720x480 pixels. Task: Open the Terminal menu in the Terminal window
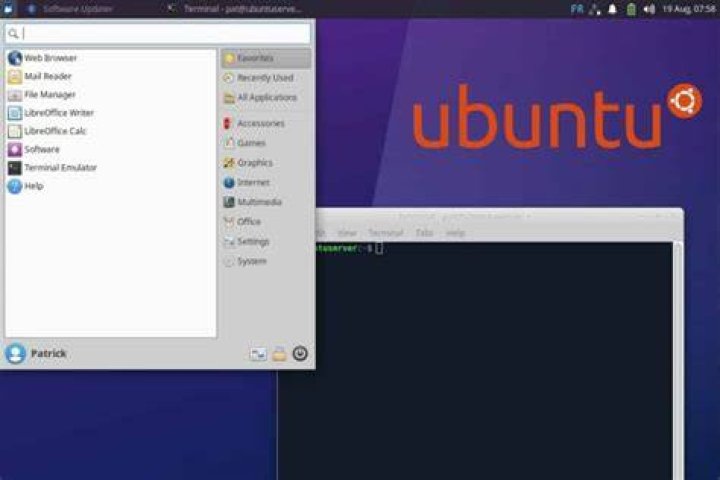tap(386, 233)
